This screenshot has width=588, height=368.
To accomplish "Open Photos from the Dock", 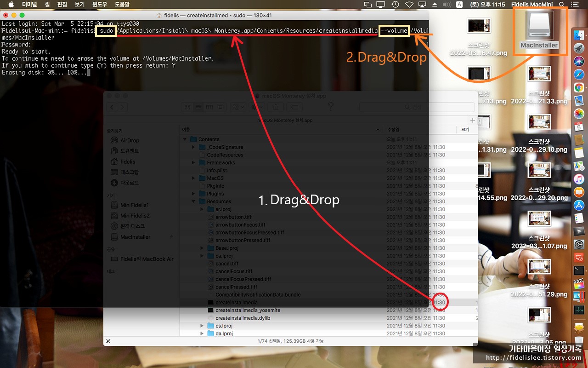I will (x=579, y=114).
